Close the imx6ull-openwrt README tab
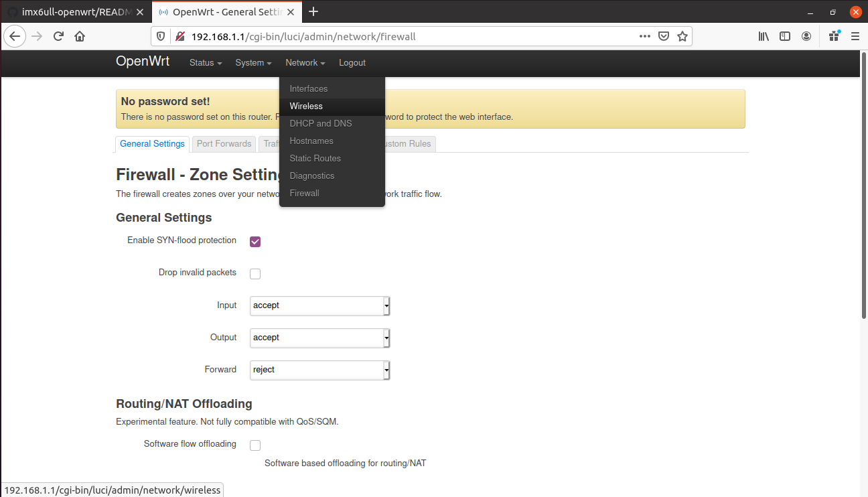The image size is (868, 497). coord(140,12)
